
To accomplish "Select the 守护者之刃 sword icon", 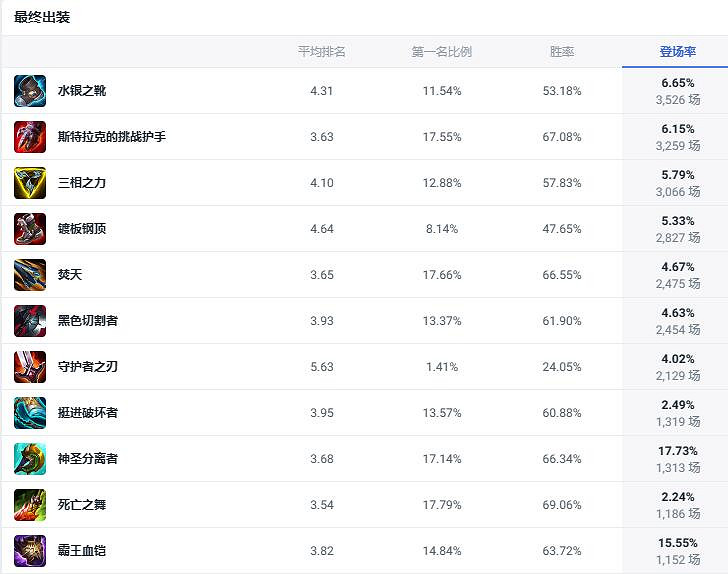I will 30,367.
